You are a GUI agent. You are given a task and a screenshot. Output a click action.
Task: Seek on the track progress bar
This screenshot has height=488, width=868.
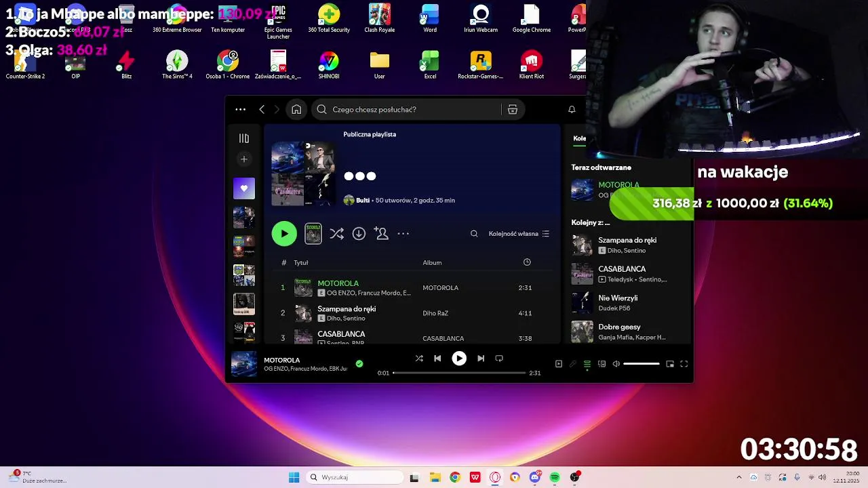pyautogui.click(x=459, y=373)
